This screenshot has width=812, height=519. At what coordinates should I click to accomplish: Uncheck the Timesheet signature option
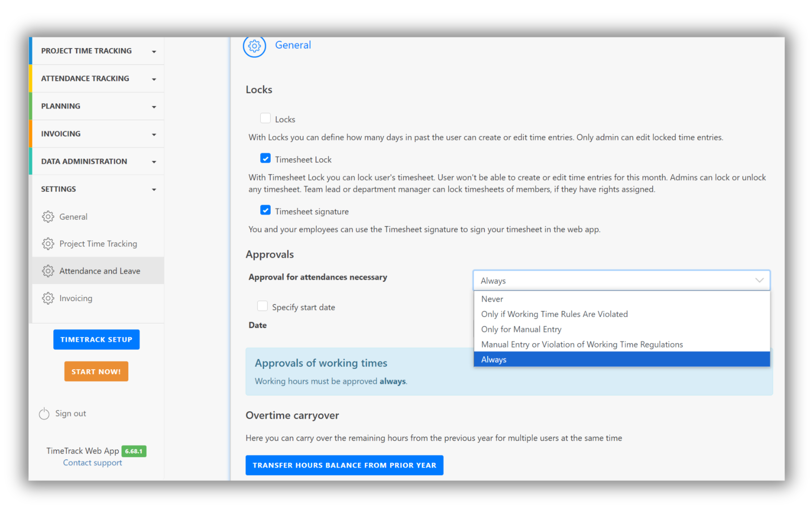[265, 210]
